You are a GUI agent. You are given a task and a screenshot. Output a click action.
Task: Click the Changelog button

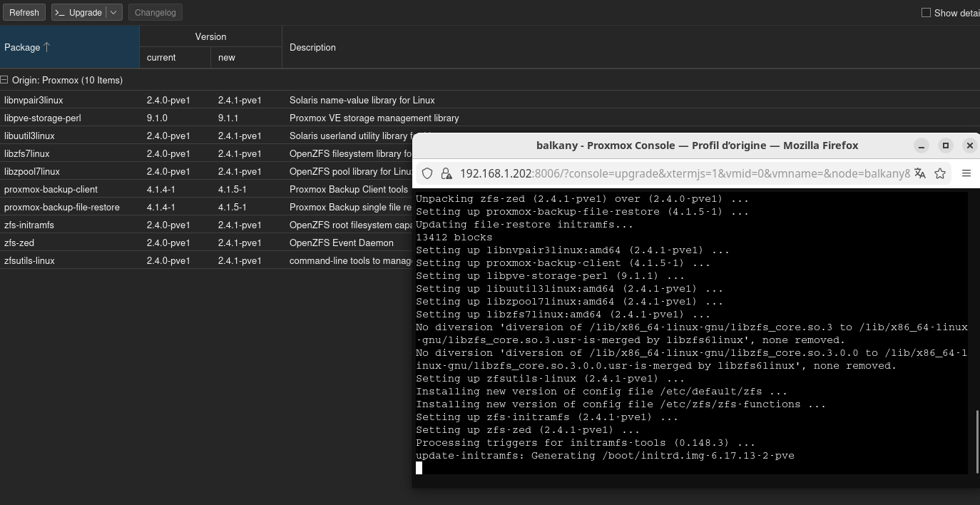155,13
